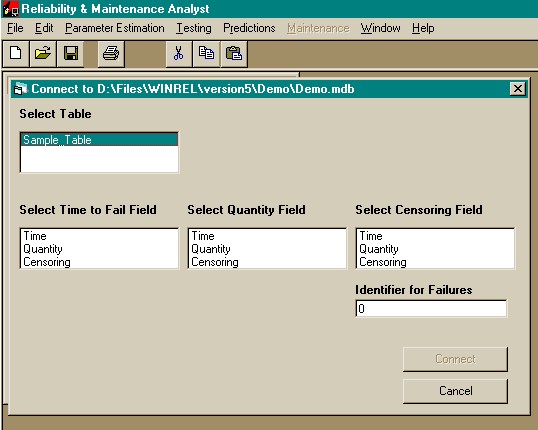
Task: Open the Window menu
Action: (x=380, y=28)
